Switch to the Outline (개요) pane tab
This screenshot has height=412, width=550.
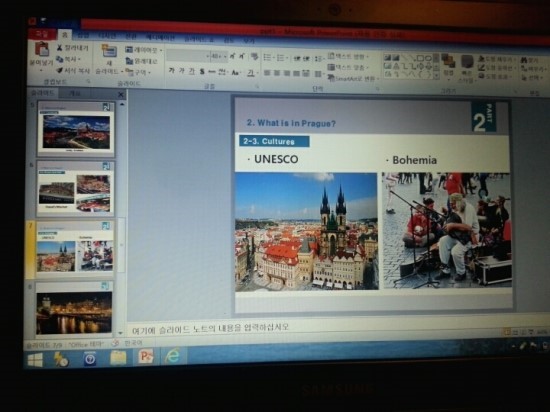74,93
